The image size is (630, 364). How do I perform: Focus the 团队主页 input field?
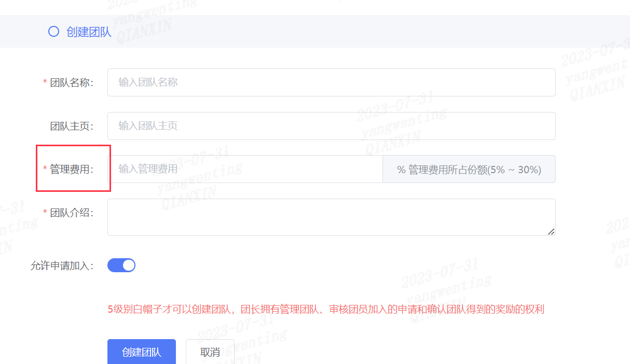[x=331, y=126]
